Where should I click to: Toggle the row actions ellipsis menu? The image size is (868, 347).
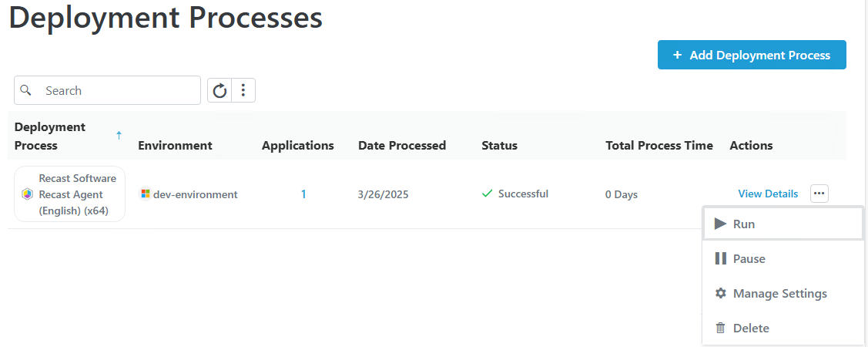tap(819, 194)
